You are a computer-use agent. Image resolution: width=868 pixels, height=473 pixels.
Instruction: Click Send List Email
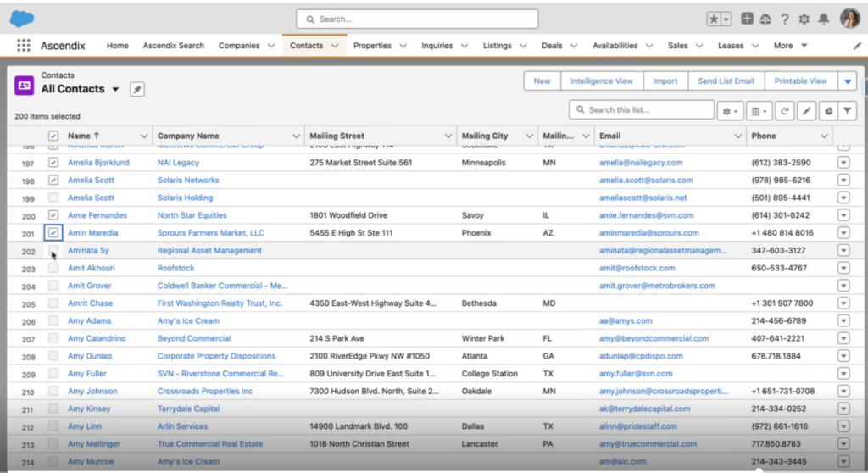(726, 81)
